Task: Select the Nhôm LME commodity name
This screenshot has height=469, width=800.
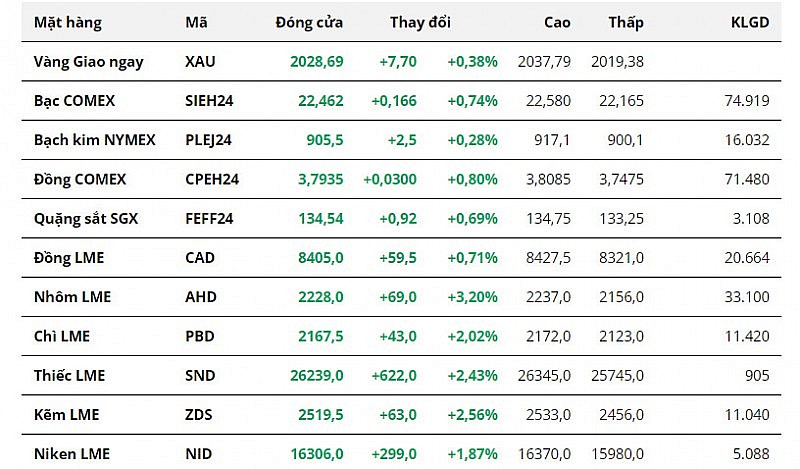Action: click(x=72, y=297)
